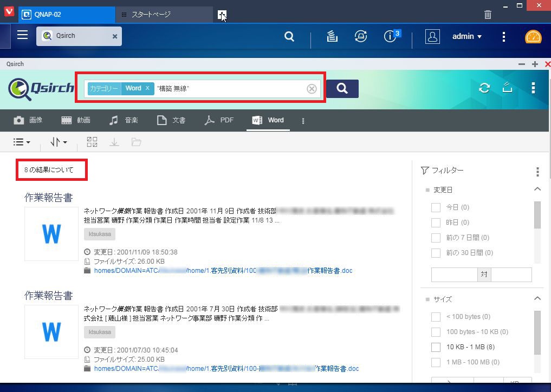Switch to the PDF category tab
Image resolution: width=551 pixels, height=392 pixels.
(219, 120)
